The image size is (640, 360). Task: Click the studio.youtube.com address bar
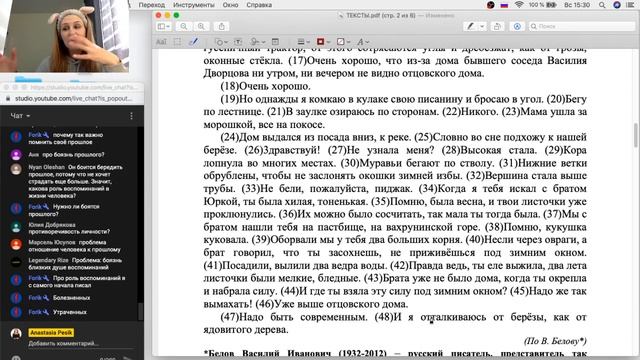tap(72, 98)
